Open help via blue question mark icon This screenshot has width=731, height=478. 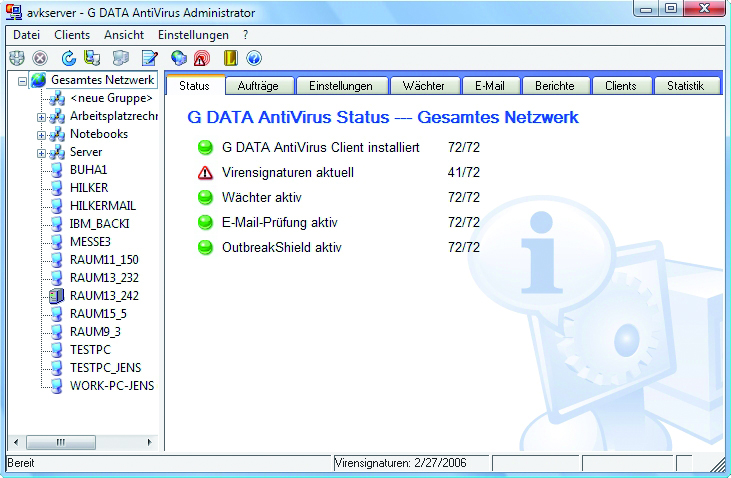coord(253,58)
